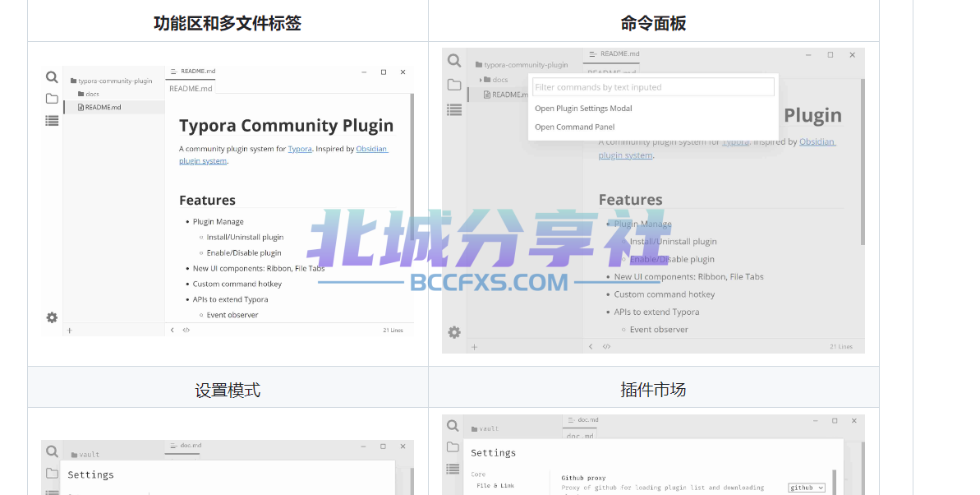
Task: Click the vertical scrollbar in 命令面板 screenshot
Action: pyautogui.click(x=863, y=161)
